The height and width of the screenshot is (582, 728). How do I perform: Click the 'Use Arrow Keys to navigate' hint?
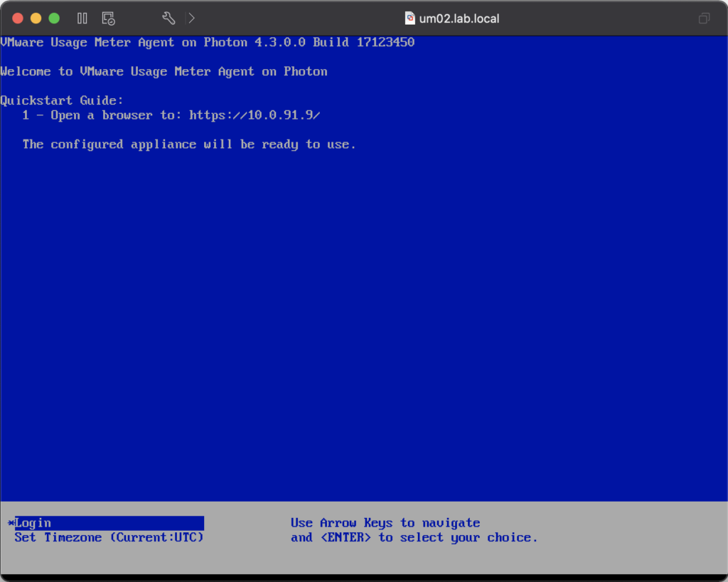(385, 523)
